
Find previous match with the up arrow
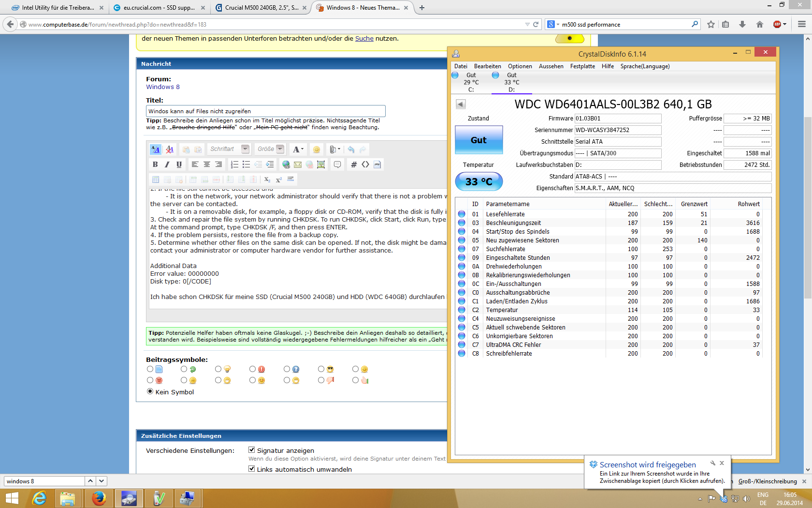point(90,481)
